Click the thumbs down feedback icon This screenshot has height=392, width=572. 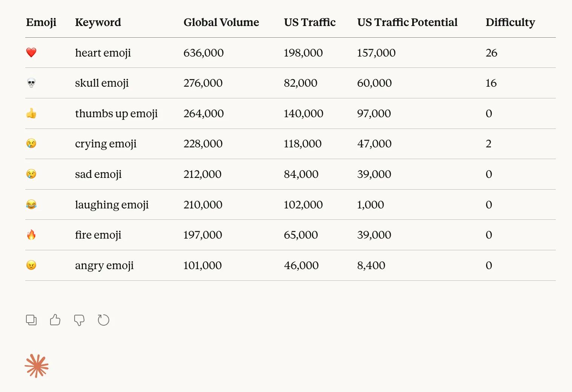pos(79,320)
